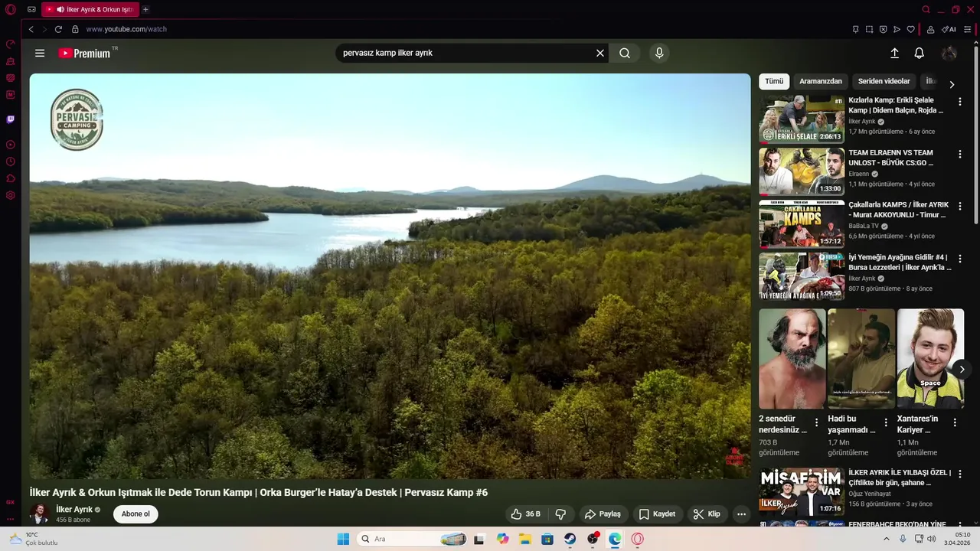
Task: Open options for Xantares'in Kariyer short
Action: (955, 422)
